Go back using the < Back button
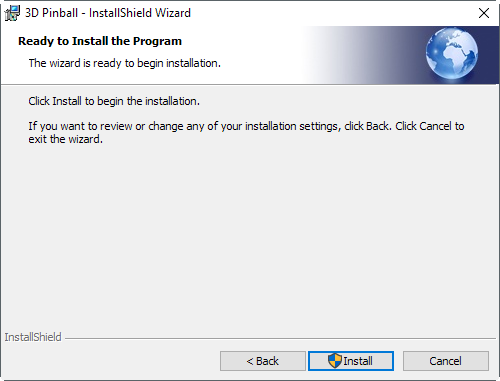This screenshot has width=500, height=381. (263, 361)
